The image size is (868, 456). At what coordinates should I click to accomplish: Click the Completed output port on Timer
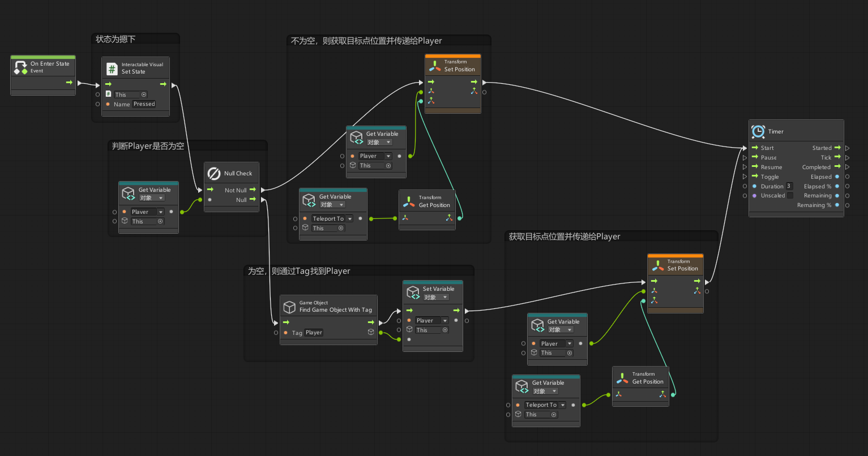tap(837, 167)
